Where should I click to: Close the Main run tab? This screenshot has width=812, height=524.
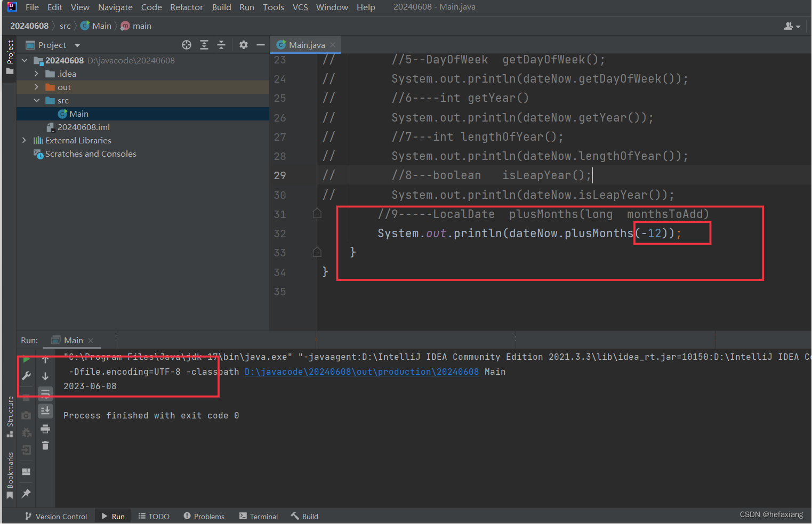click(91, 341)
